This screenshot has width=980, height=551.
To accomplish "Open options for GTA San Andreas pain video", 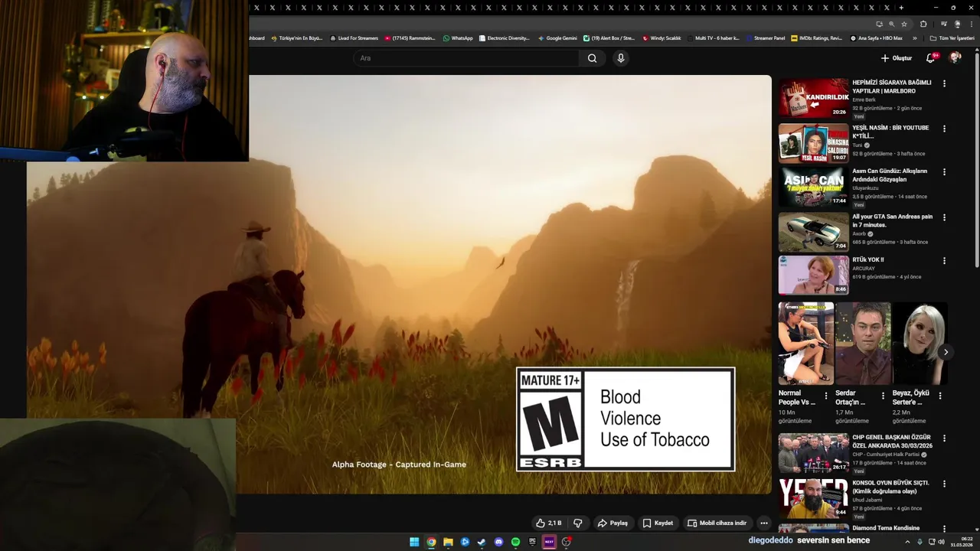I will tap(944, 217).
